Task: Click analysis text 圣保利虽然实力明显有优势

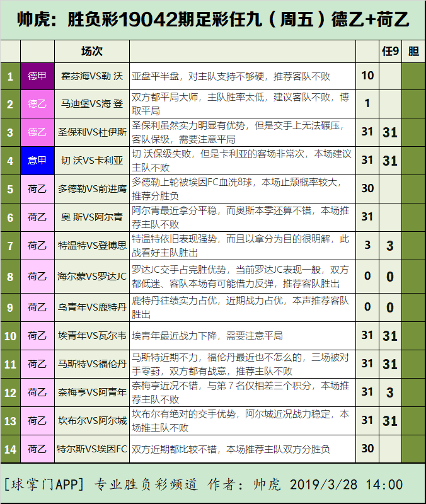Action: point(188,125)
